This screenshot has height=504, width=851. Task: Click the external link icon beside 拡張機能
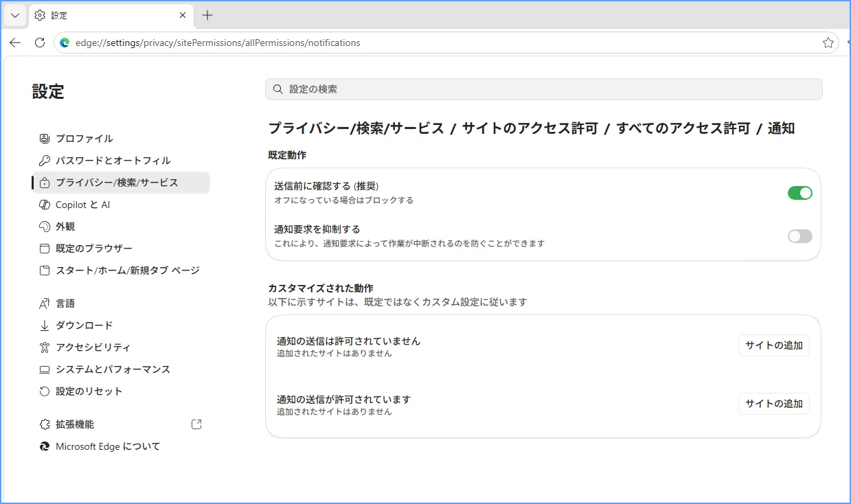pyautogui.click(x=196, y=424)
